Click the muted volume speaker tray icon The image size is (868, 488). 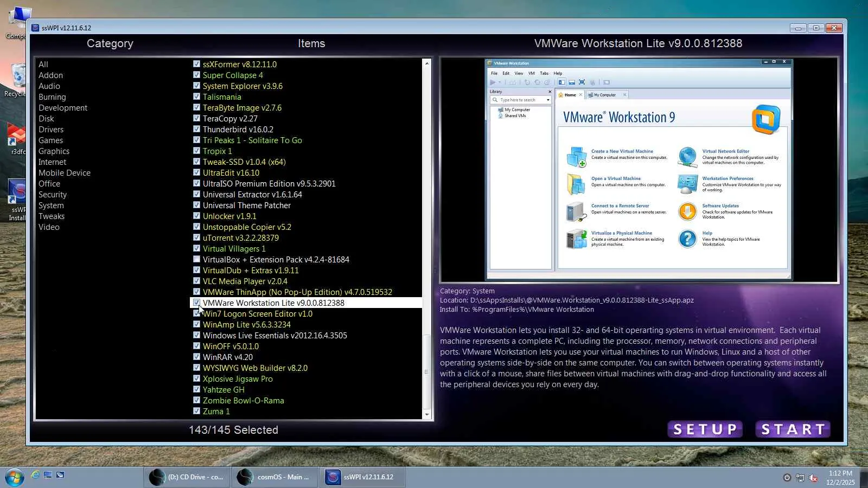813,478
